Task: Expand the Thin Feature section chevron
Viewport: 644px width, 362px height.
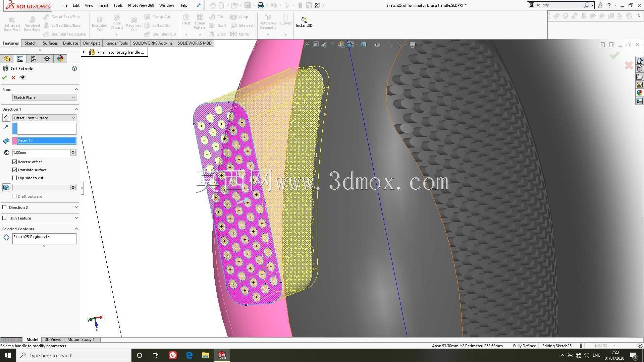Action: 76,218
